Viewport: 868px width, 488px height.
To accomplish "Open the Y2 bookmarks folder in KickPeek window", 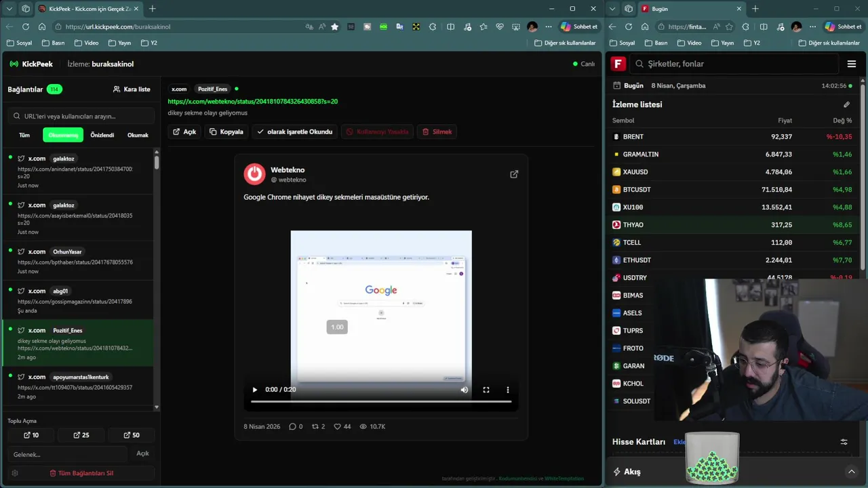I will pyautogui.click(x=149, y=43).
